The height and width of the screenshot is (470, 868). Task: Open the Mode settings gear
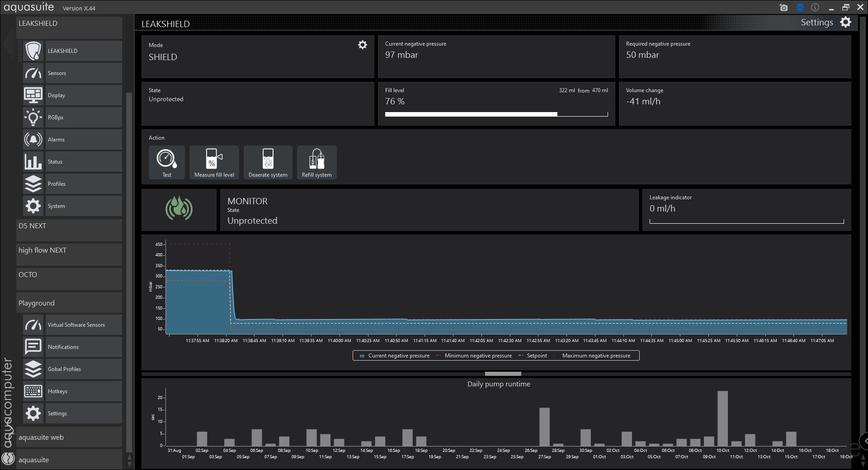tap(362, 45)
